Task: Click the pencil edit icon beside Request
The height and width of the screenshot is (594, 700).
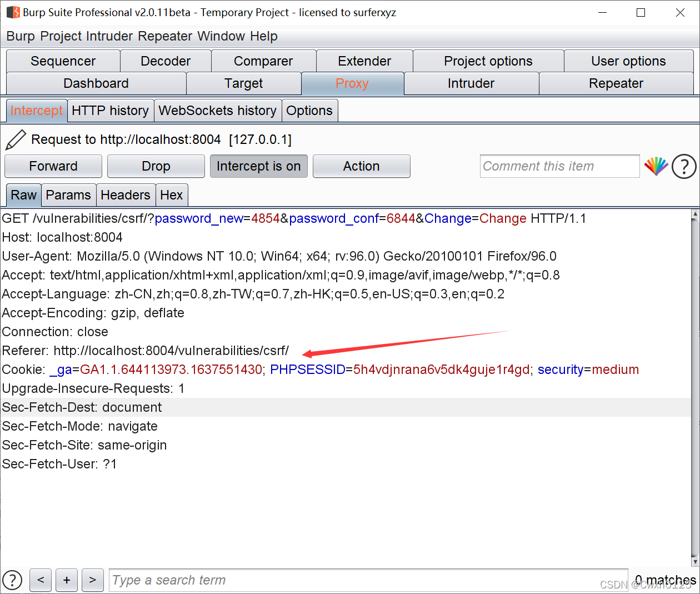Action: tap(16, 140)
